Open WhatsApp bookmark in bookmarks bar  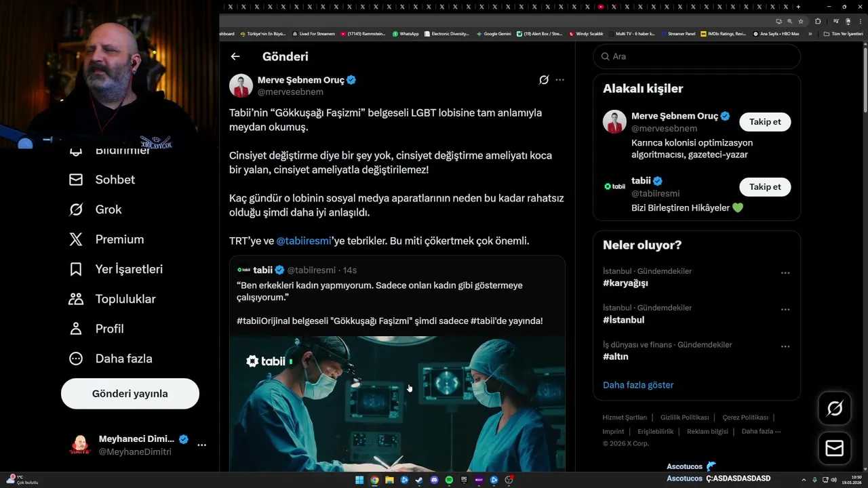tap(406, 34)
